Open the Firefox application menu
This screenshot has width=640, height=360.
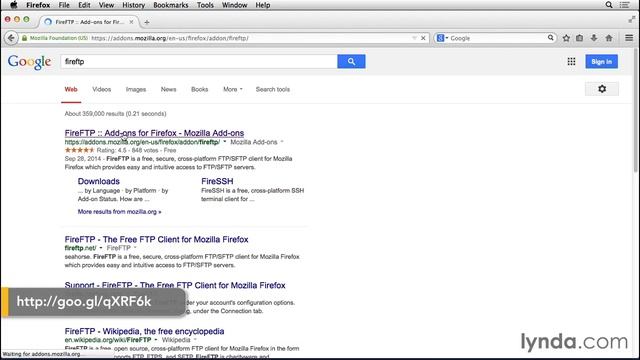click(x=38, y=5)
